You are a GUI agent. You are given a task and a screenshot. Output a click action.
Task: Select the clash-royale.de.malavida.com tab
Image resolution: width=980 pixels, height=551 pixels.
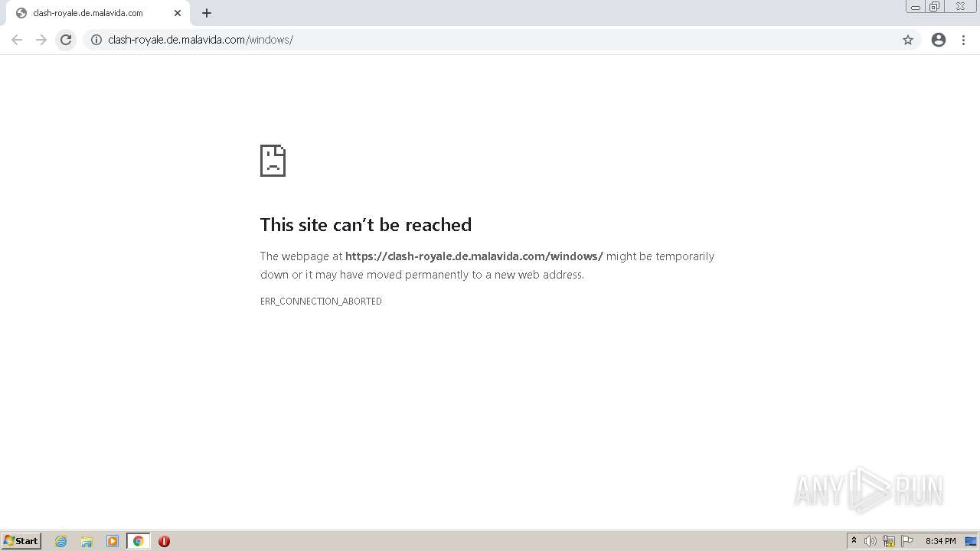pyautogui.click(x=98, y=13)
